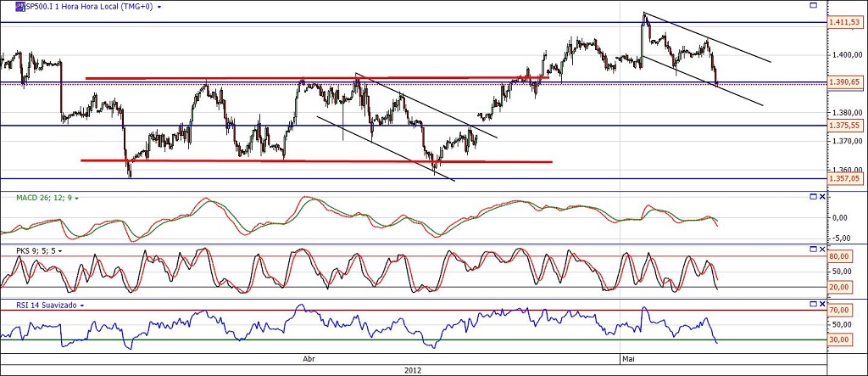Select the 1.375,55 price level label
868x376 pixels.
[845, 126]
